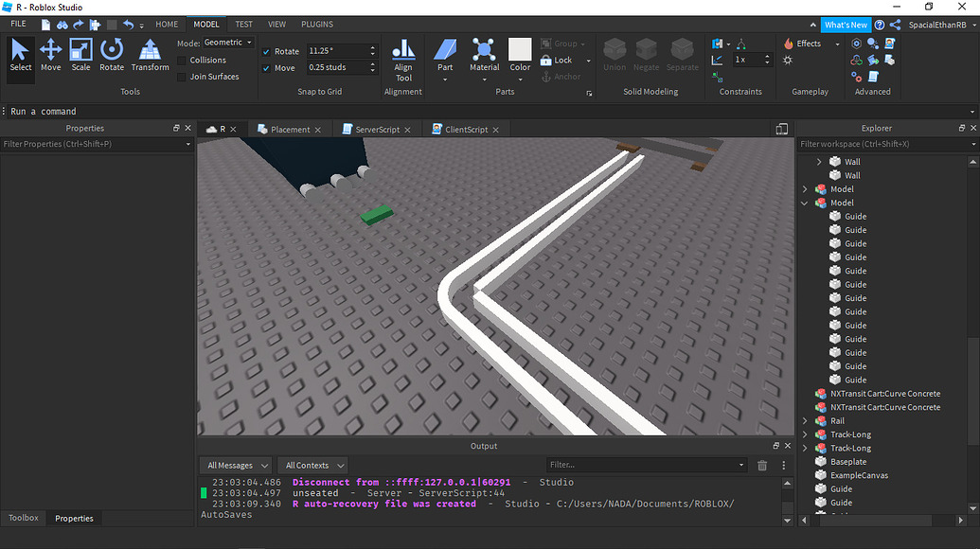The width and height of the screenshot is (980, 549).
Task: Open the Mode Geometric dropdown
Action: 228,43
